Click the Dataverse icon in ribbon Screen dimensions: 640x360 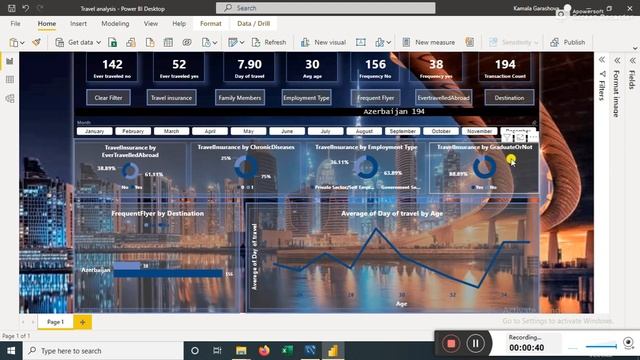tap(187, 42)
